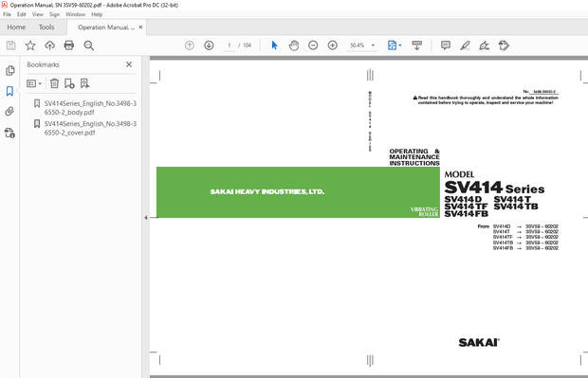
Task: Click OPERATING & MAINTENANCE INSTRUCTIONS text
Action: click(x=414, y=157)
